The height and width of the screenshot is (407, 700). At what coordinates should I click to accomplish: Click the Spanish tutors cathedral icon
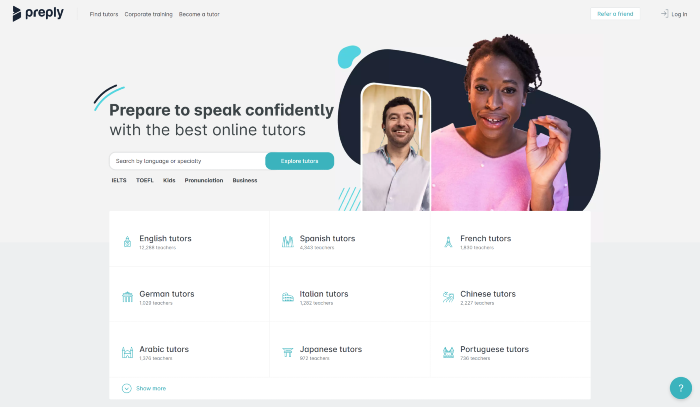pyautogui.click(x=288, y=241)
